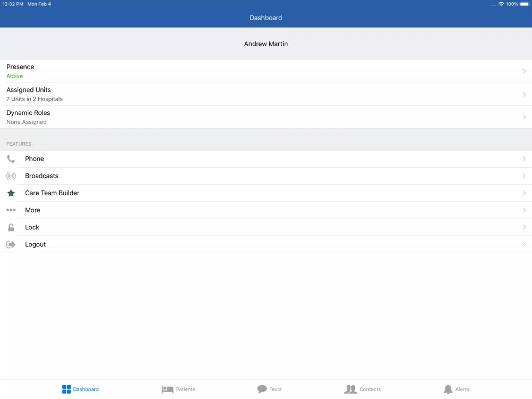Tap the green Active status text
Screen dimensions: 532x399
[14, 76]
